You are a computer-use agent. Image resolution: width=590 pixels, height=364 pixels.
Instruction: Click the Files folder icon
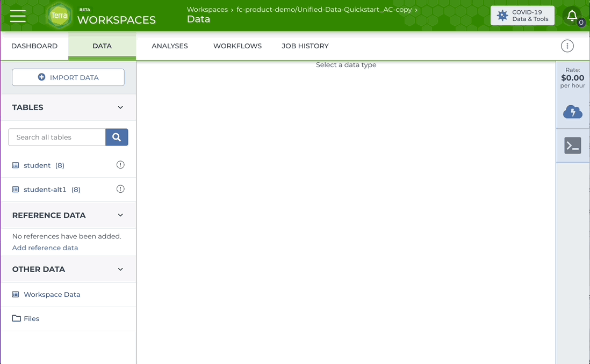[16, 318]
